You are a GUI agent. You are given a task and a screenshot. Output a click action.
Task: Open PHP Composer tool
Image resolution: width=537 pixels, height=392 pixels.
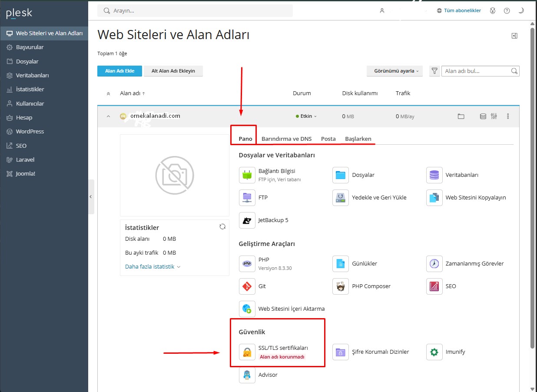click(341, 286)
